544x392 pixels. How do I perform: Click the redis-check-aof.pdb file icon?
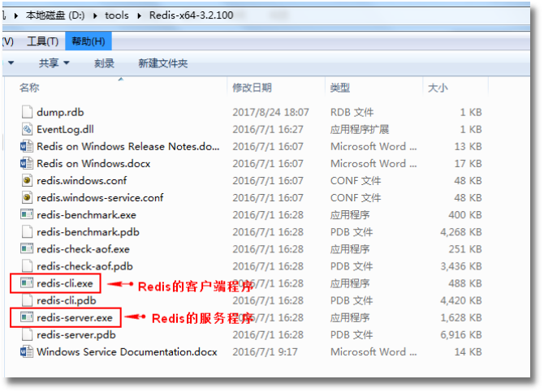click(27, 266)
